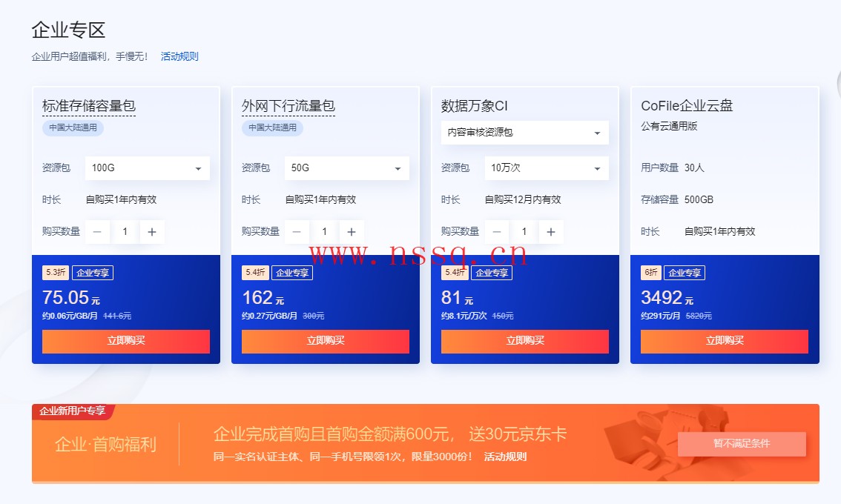Click 企业专享 badge on 162元 card

click(x=292, y=272)
